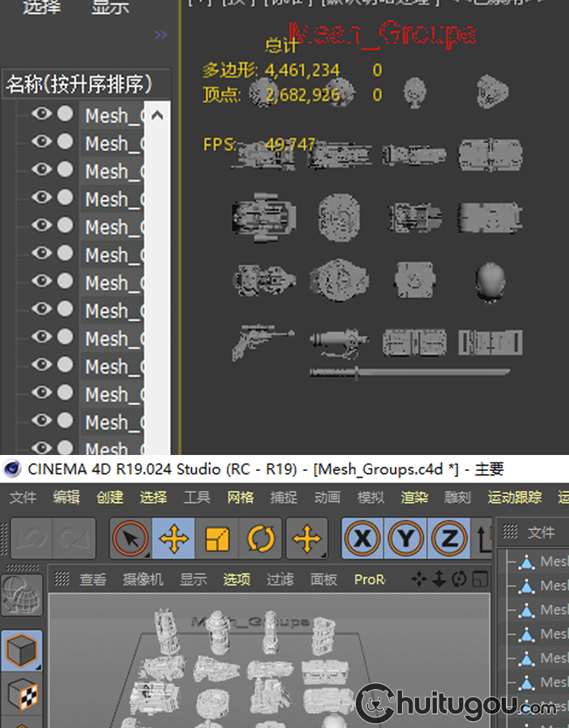Open the recent-tools move button beside X axis
The width and height of the screenshot is (569, 728).
click(307, 538)
